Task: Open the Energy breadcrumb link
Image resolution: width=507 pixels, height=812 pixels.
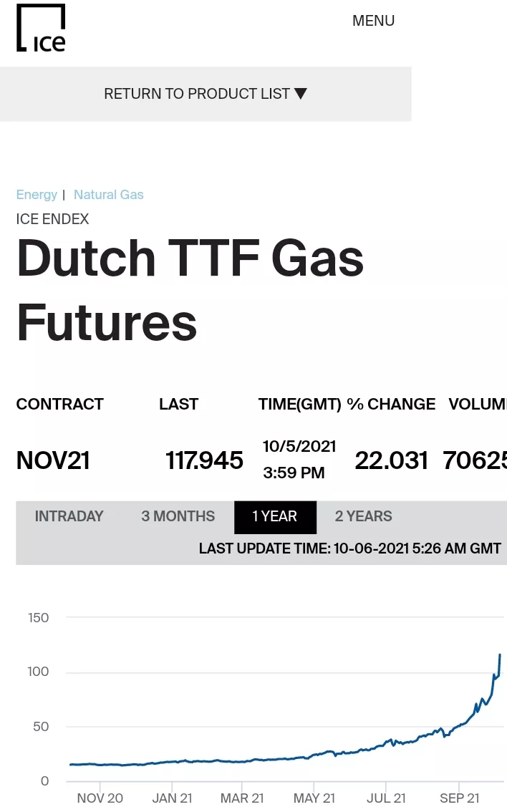Action: click(x=37, y=195)
